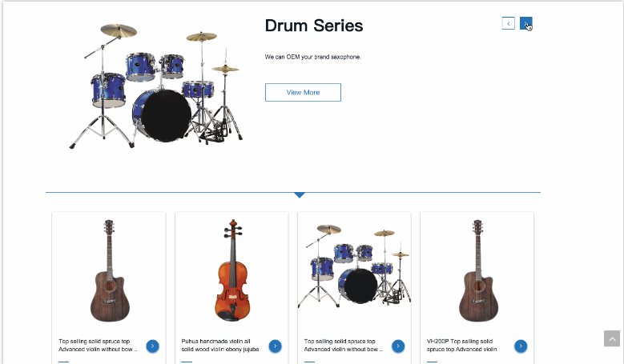Viewport: 624px width, 364px height.
Task: Open the last guitar product thumbnail
Action: [x=478, y=270]
